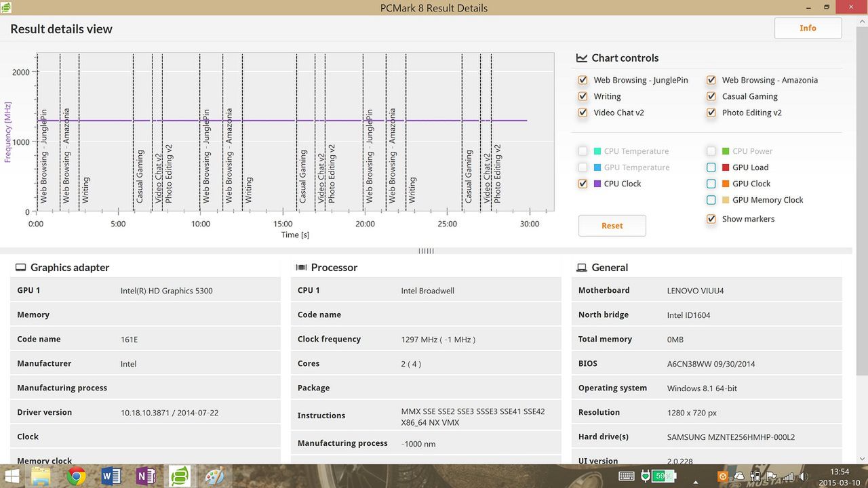Open OneNote from the taskbar
This screenshot has height=488, width=868.
coord(146,476)
